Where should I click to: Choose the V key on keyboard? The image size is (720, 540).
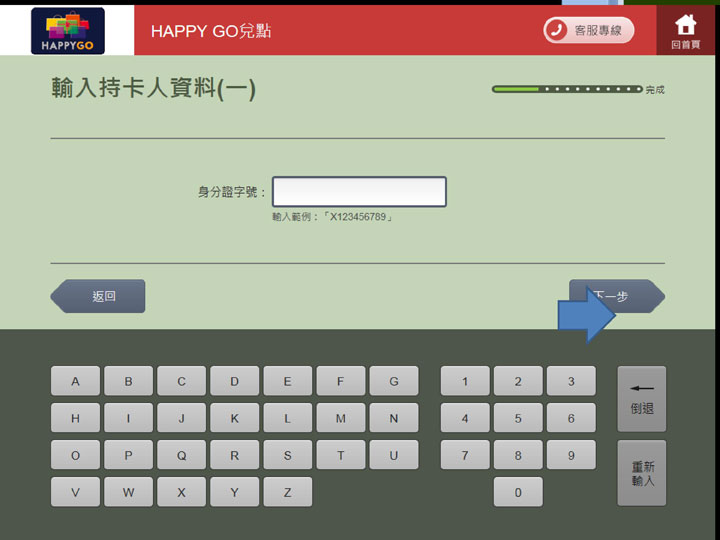75,492
